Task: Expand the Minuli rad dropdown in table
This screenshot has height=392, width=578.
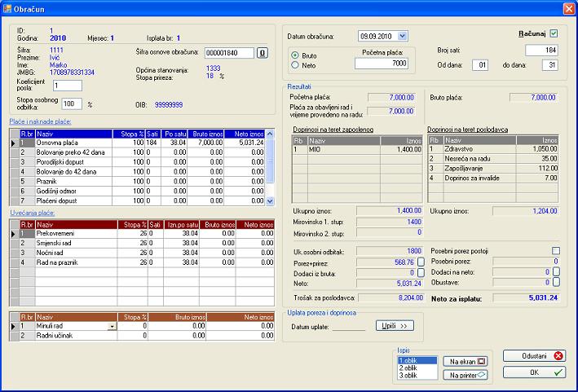Action: [x=112, y=326]
